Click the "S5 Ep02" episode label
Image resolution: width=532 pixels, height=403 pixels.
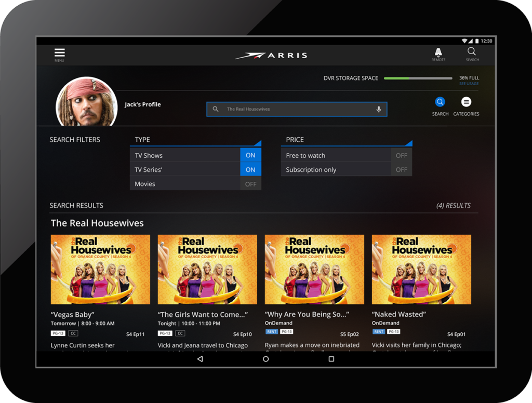click(350, 334)
